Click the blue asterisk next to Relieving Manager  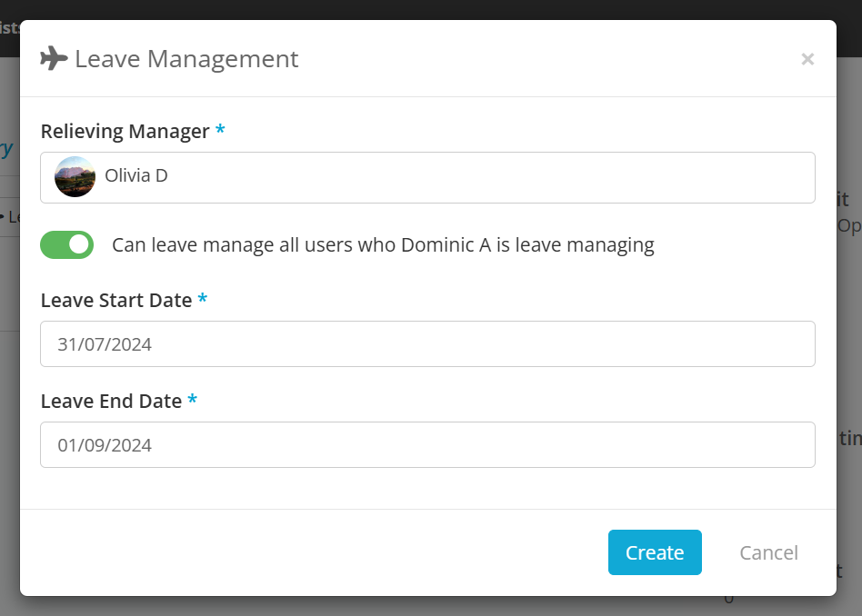(x=219, y=131)
